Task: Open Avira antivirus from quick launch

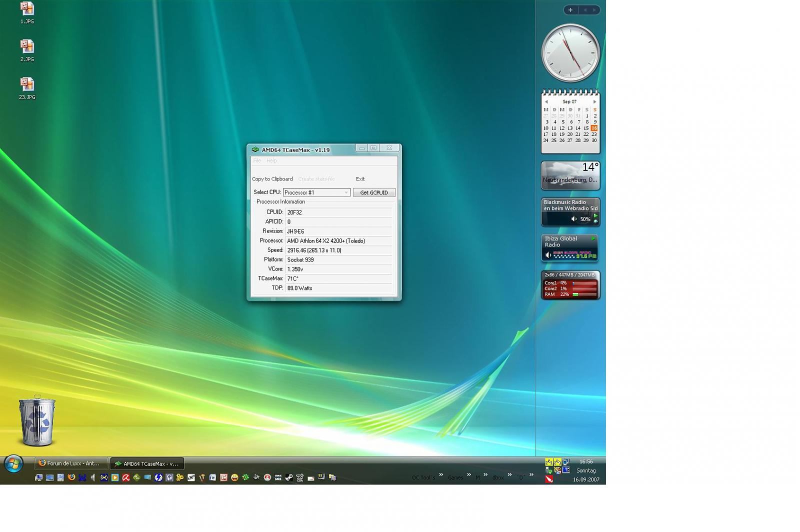Action: 126,477
